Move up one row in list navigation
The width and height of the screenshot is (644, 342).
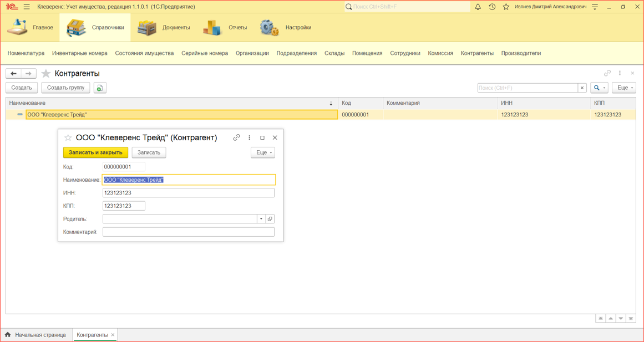tap(611, 318)
